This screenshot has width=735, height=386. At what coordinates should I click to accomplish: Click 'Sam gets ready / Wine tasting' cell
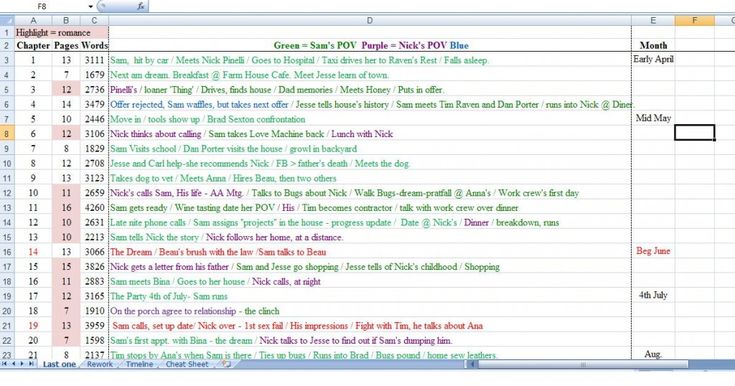[370, 208]
